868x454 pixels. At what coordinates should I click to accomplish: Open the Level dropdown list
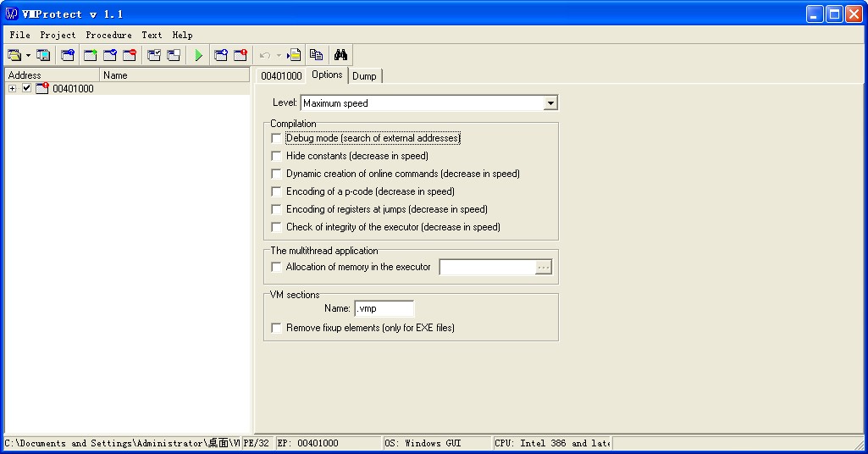(550, 103)
